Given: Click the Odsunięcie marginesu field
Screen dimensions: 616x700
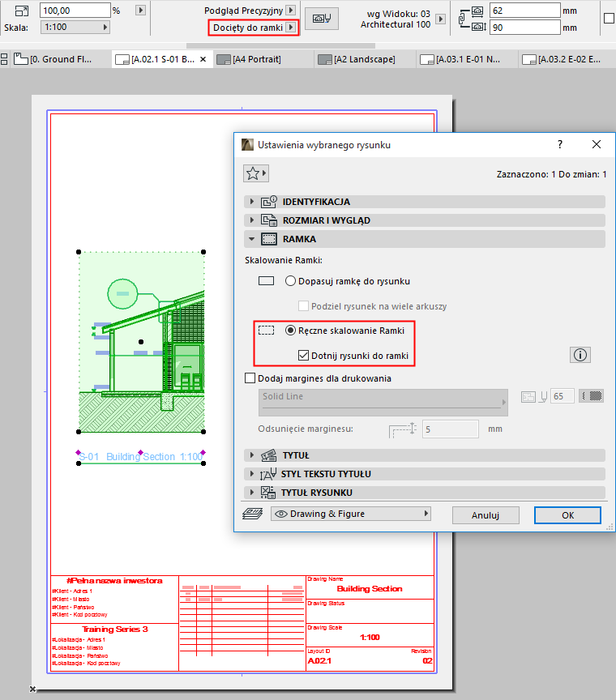Looking at the screenshot, I should [451, 429].
